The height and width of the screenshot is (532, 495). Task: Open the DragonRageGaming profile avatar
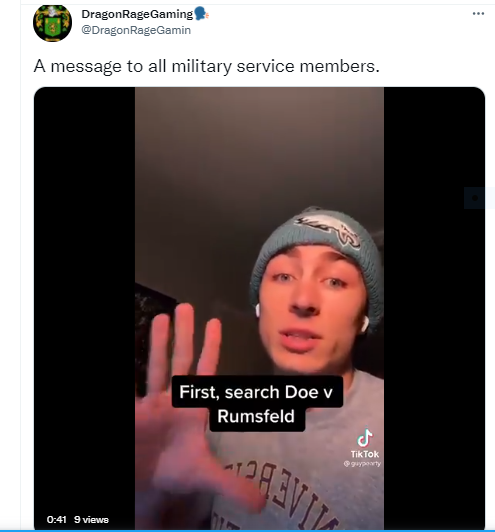click(52, 23)
